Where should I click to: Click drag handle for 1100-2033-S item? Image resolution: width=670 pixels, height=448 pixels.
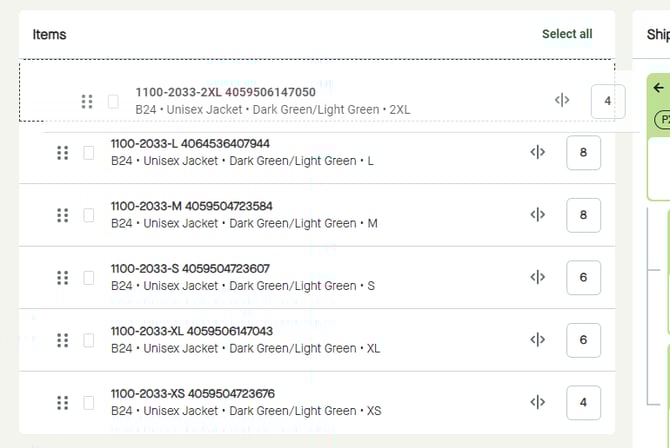coord(62,277)
